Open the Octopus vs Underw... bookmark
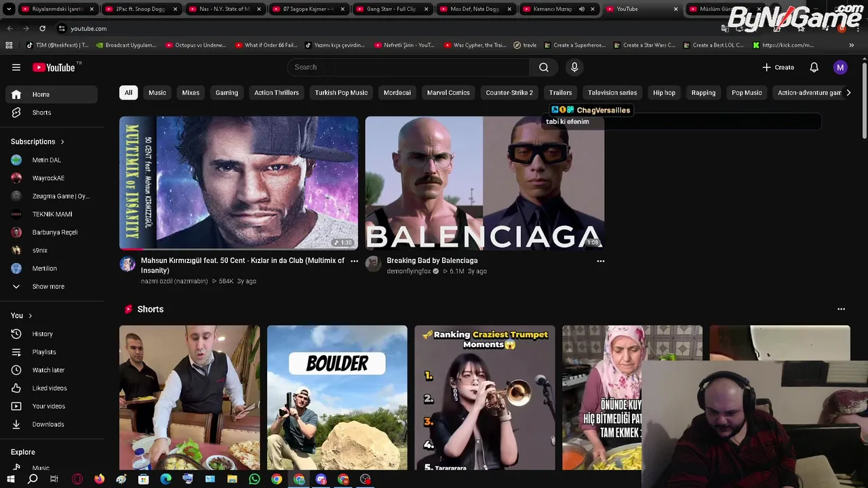Viewport: 868px width, 488px height. point(196,45)
